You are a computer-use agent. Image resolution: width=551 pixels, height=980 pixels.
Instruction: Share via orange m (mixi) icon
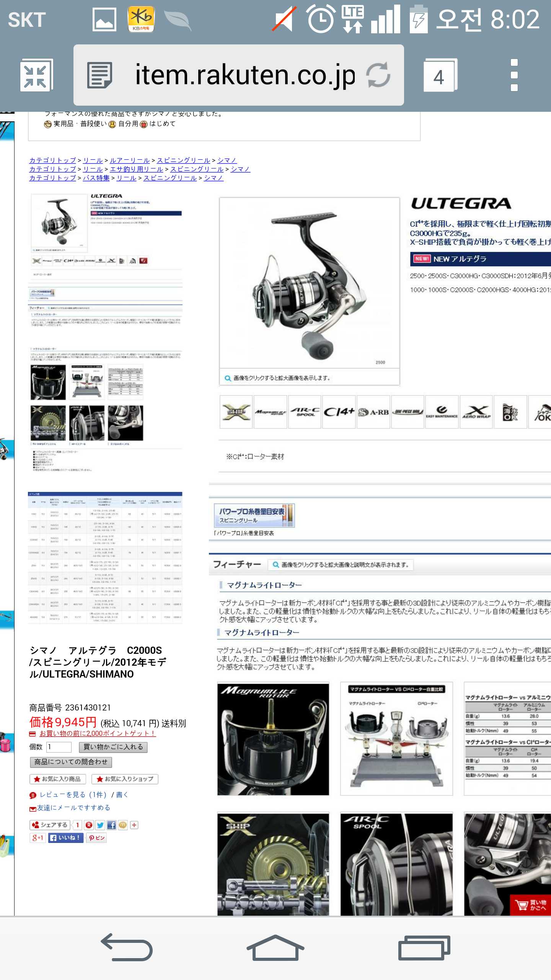pyautogui.click(x=123, y=825)
